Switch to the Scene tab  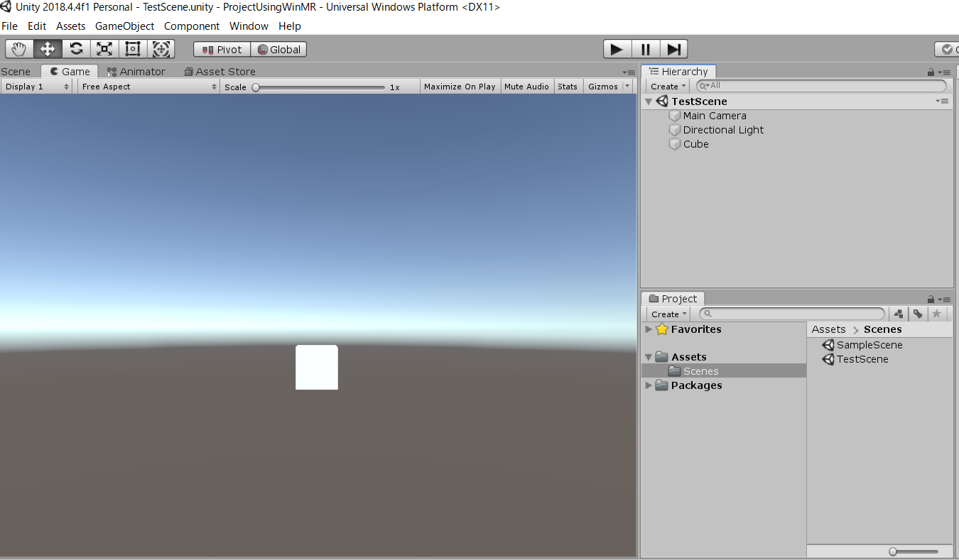(16, 71)
